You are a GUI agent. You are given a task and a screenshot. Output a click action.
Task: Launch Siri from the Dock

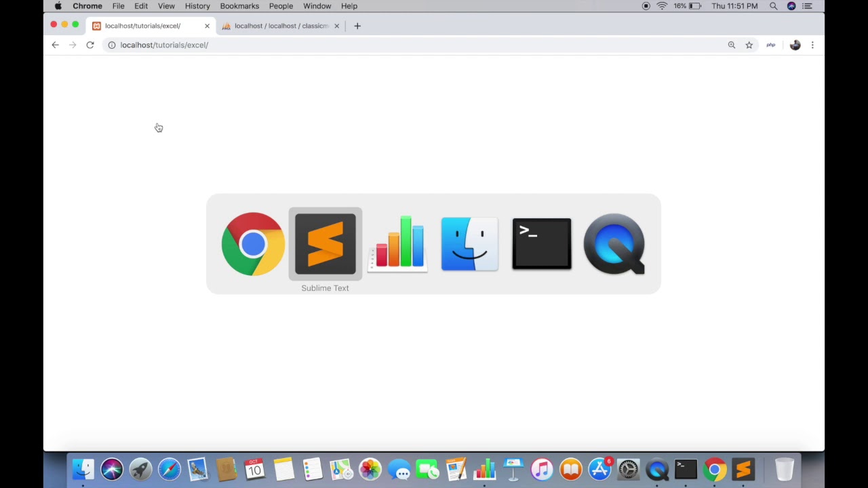(112, 469)
